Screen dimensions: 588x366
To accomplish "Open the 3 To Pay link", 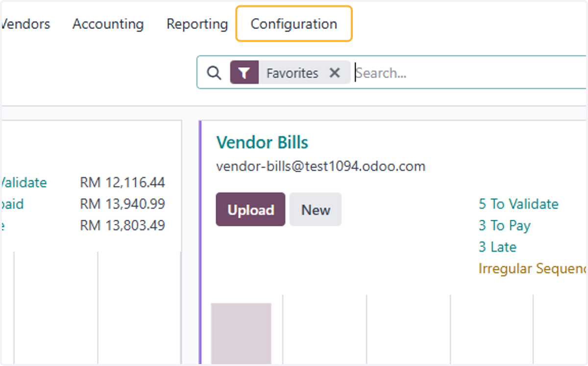I will click(505, 226).
